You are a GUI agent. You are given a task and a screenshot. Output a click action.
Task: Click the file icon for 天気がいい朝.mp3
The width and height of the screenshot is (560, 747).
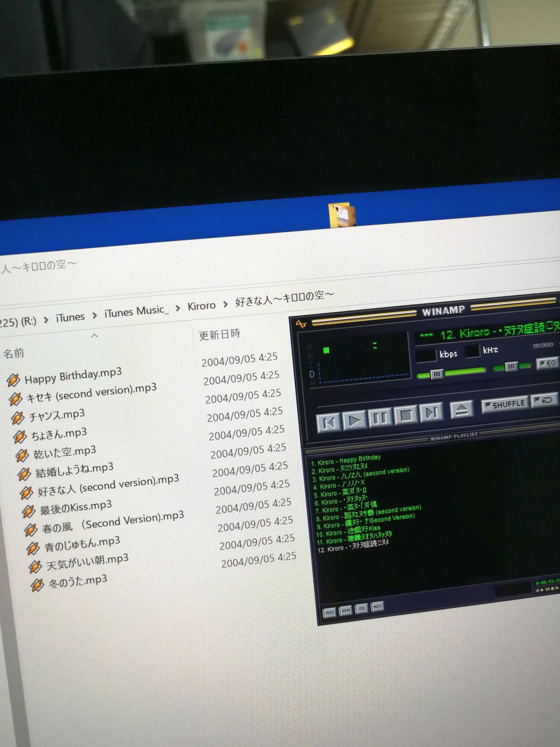tap(35, 567)
